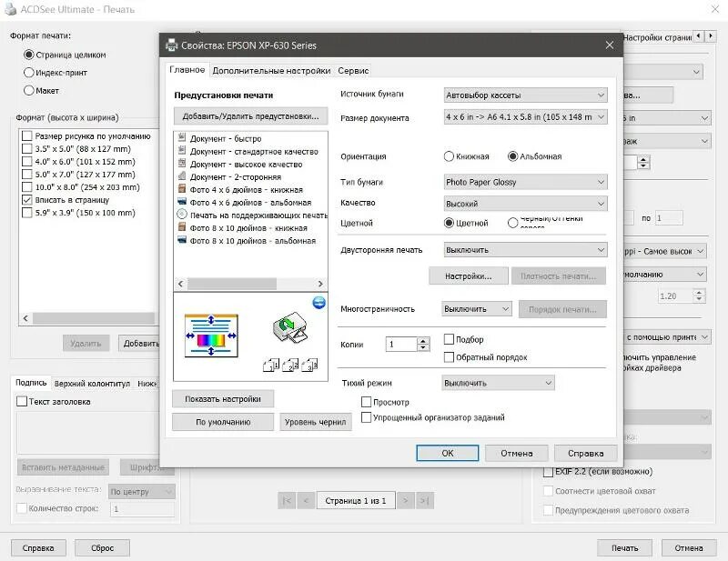Image resolution: width=728 pixels, height=561 pixels.
Task: Switch to 'Главное' tab
Action: [187, 70]
